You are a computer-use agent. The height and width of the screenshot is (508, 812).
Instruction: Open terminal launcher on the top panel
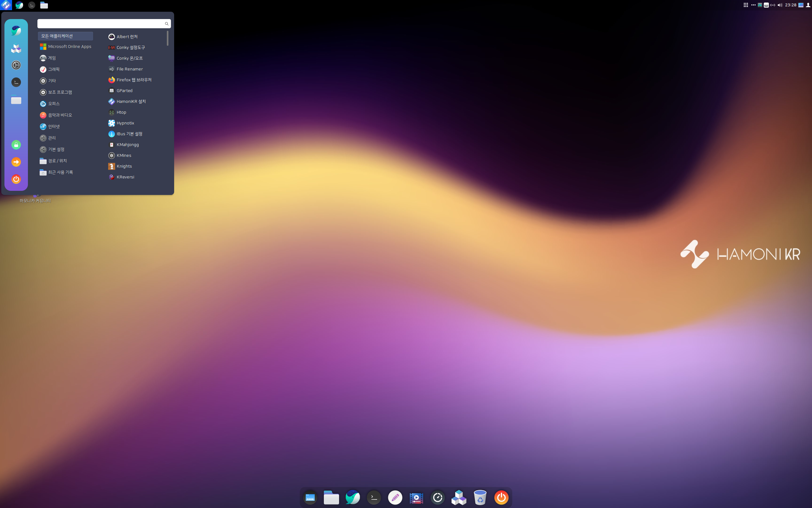31,5
